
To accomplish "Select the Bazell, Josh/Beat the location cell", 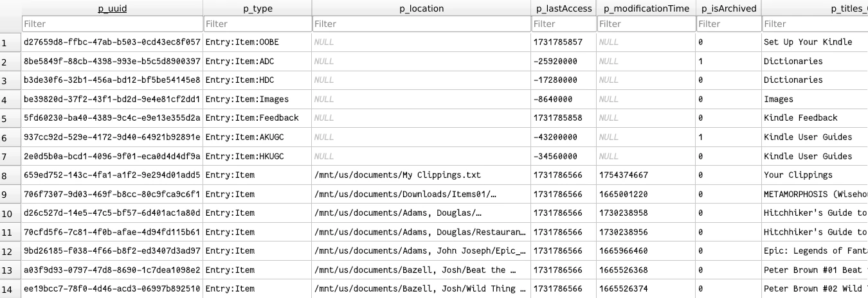I will [x=422, y=270].
